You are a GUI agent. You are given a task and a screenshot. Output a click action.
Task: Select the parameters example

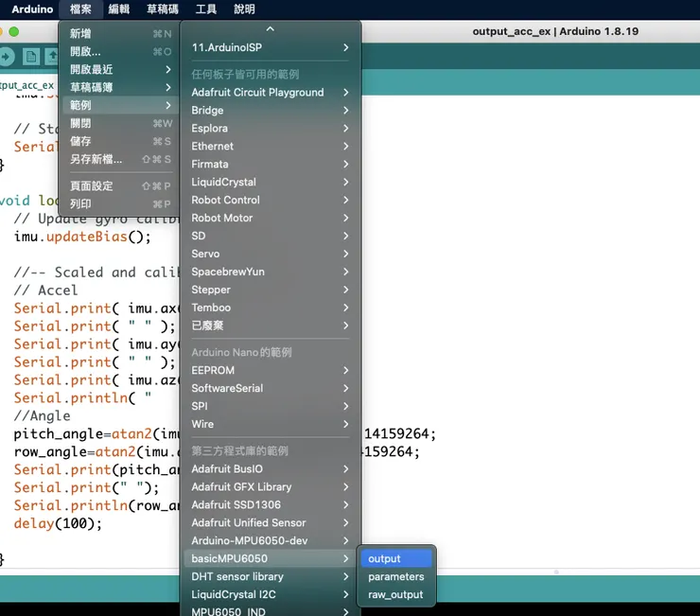tap(395, 576)
